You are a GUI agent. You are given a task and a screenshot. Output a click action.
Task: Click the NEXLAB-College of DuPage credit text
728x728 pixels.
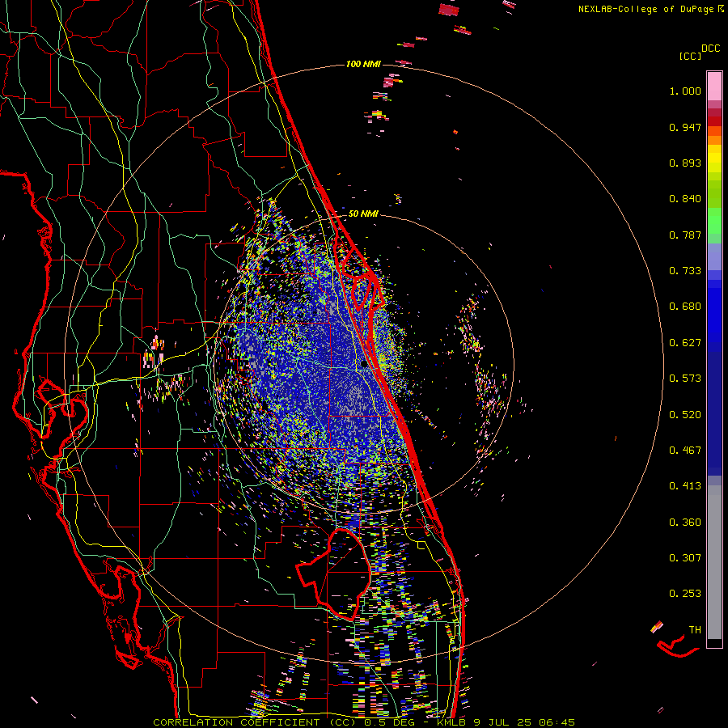tap(645, 9)
